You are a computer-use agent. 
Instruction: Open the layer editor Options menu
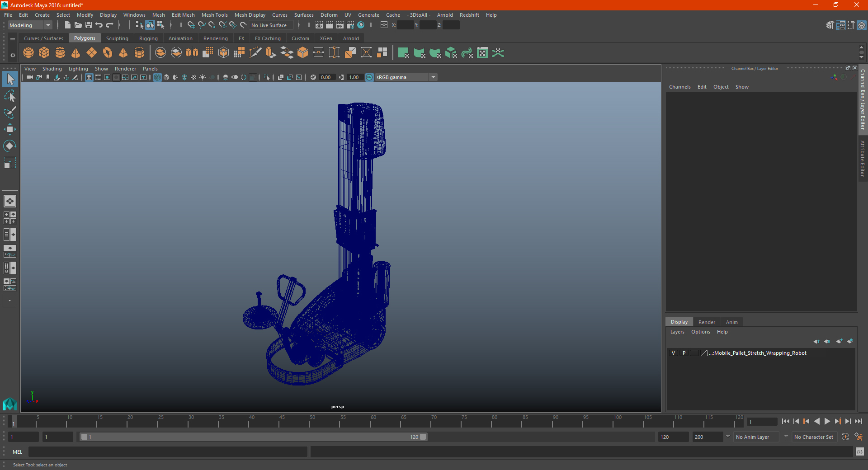pyautogui.click(x=700, y=332)
